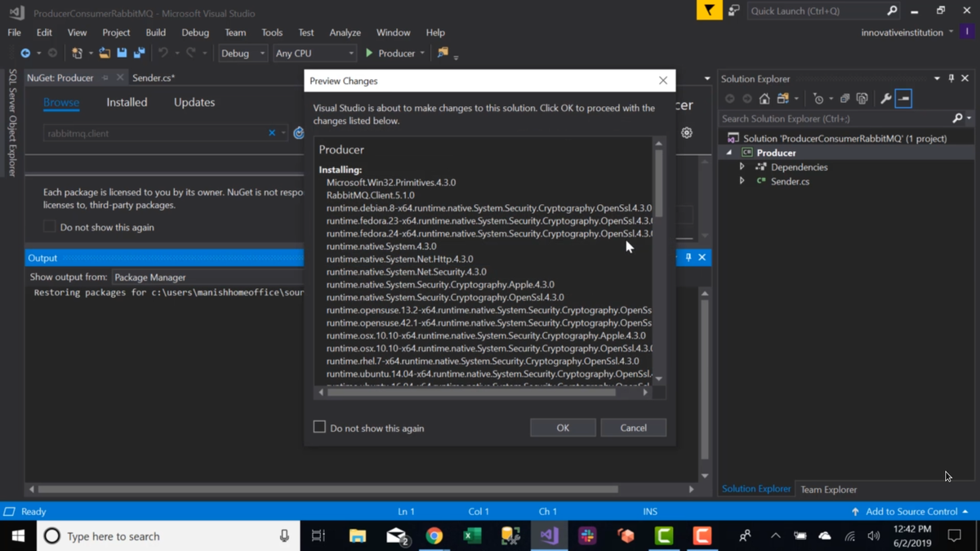Open the Debug configuration dropdown
Screen dimensions: 980x551
pyautogui.click(x=243, y=53)
